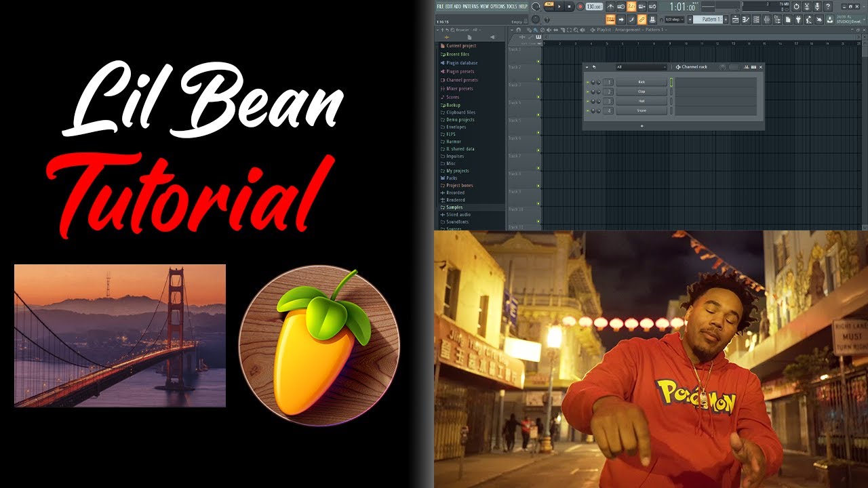Mute the Kick channel green LED
This screenshot has width=868, height=488.
tap(587, 82)
